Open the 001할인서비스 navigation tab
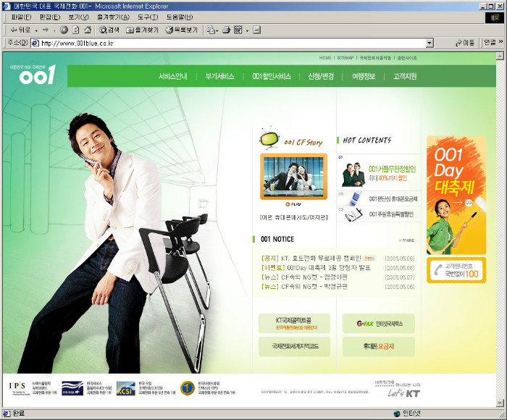The image size is (507, 420). click(272, 76)
